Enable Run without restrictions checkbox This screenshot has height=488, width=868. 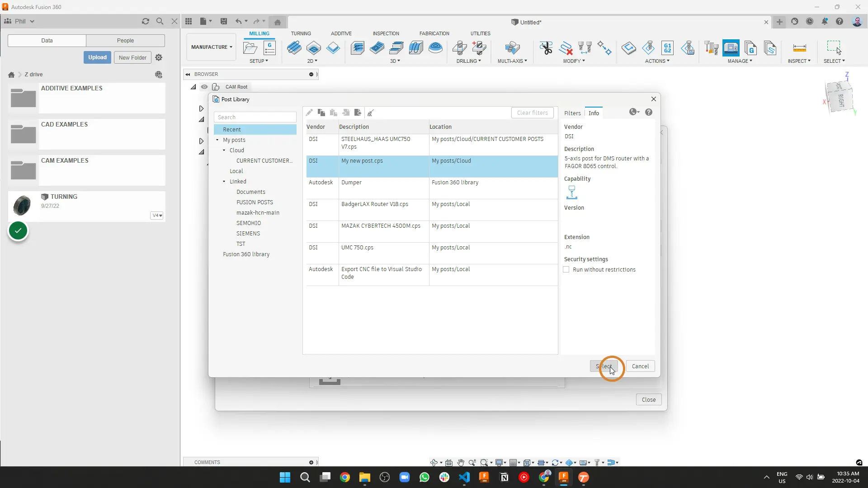tap(566, 269)
